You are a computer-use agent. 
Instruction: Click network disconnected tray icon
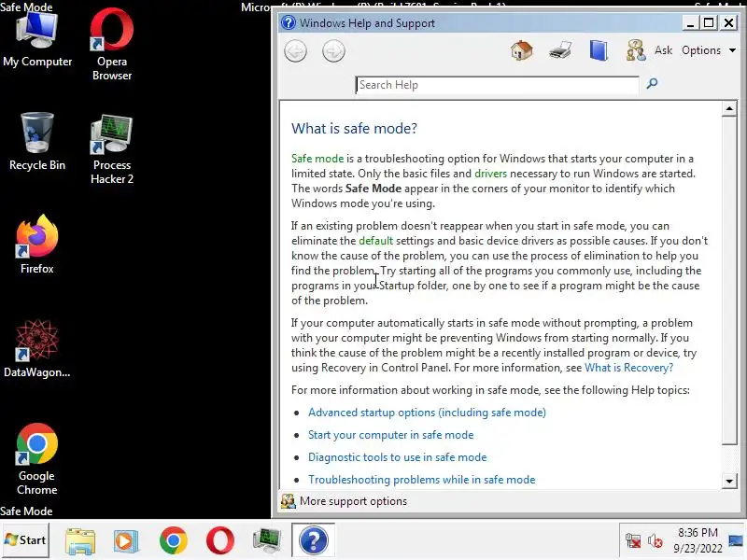tap(633, 541)
